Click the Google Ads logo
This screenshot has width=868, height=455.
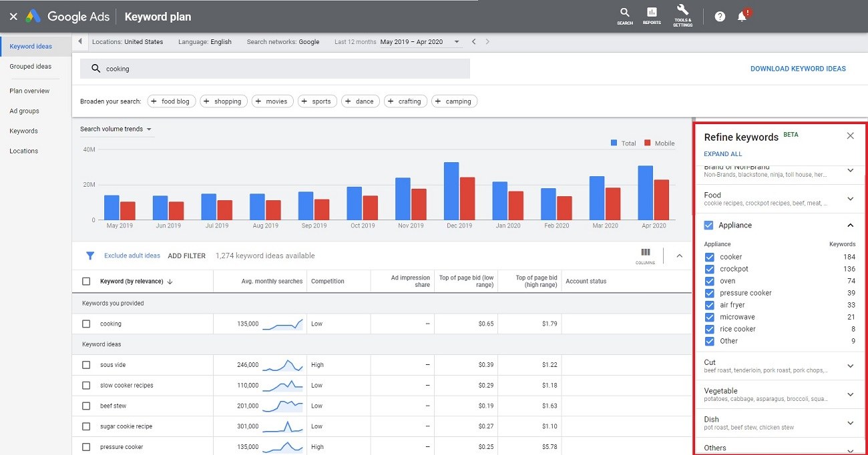[x=67, y=17]
